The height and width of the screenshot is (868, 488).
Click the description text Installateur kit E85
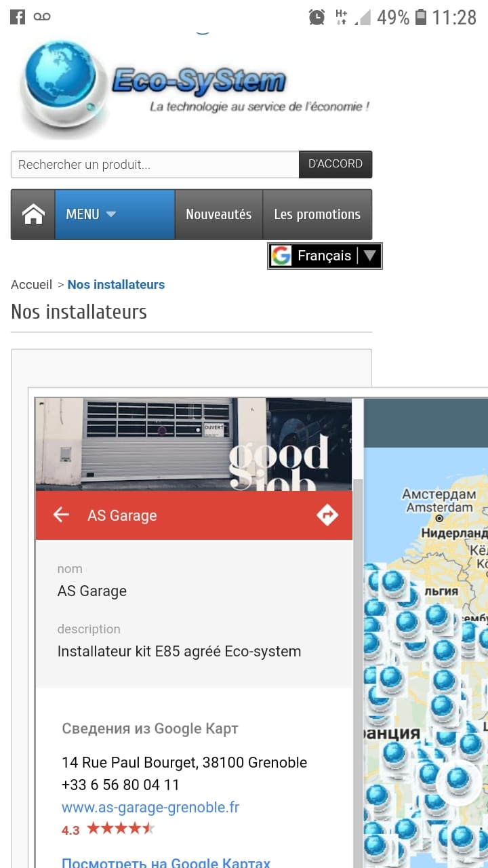pos(179,652)
